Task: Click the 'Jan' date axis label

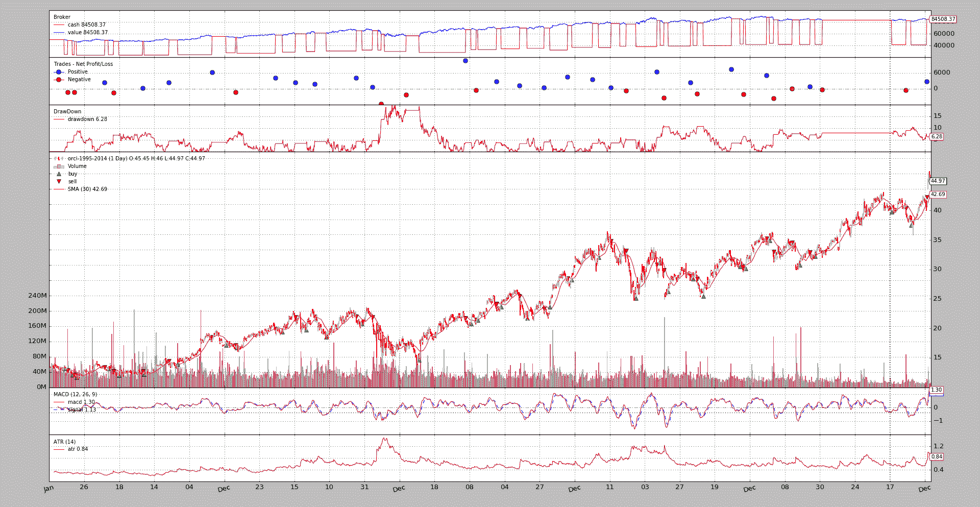Action: click(x=48, y=489)
